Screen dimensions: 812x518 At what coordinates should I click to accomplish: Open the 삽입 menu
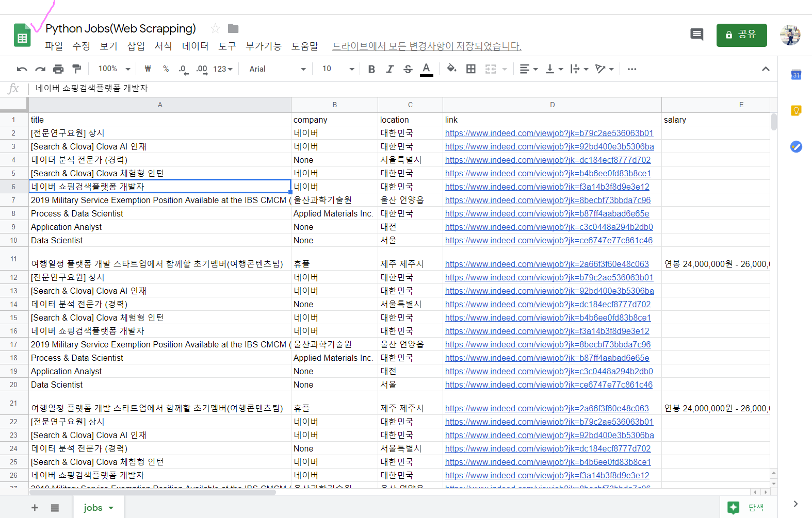pos(136,46)
